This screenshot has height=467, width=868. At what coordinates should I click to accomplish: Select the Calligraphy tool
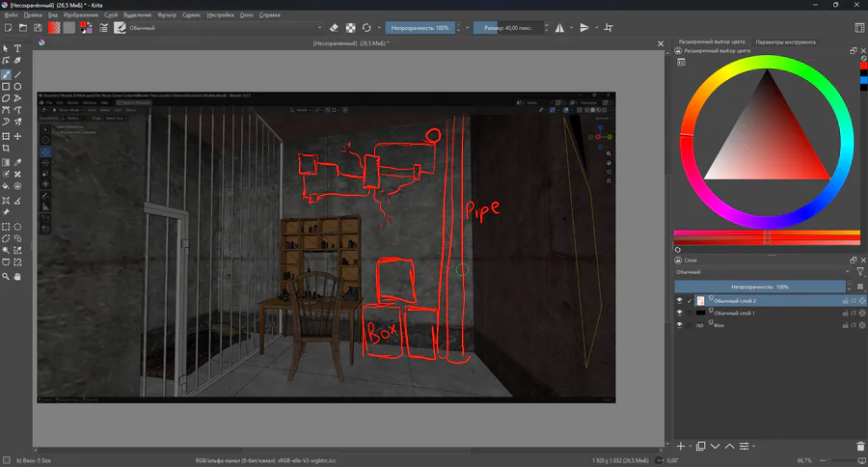(17, 61)
